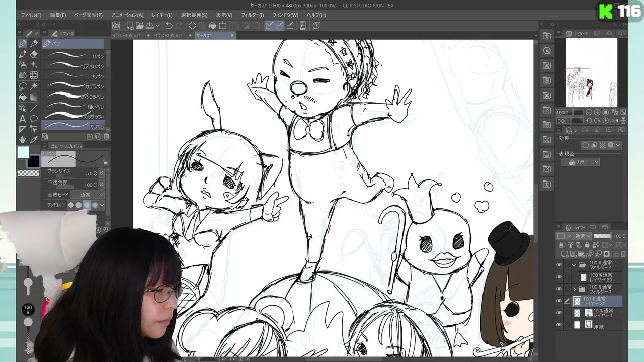The image size is (644, 362).
Task: Select the Airbrush tool
Action: click(23, 65)
